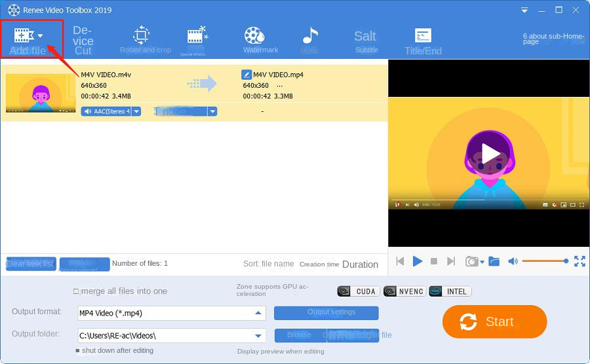This screenshot has width=590, height=364.
Task: Click the Add file toolbar icon
Action: click(x=24, y=36)
